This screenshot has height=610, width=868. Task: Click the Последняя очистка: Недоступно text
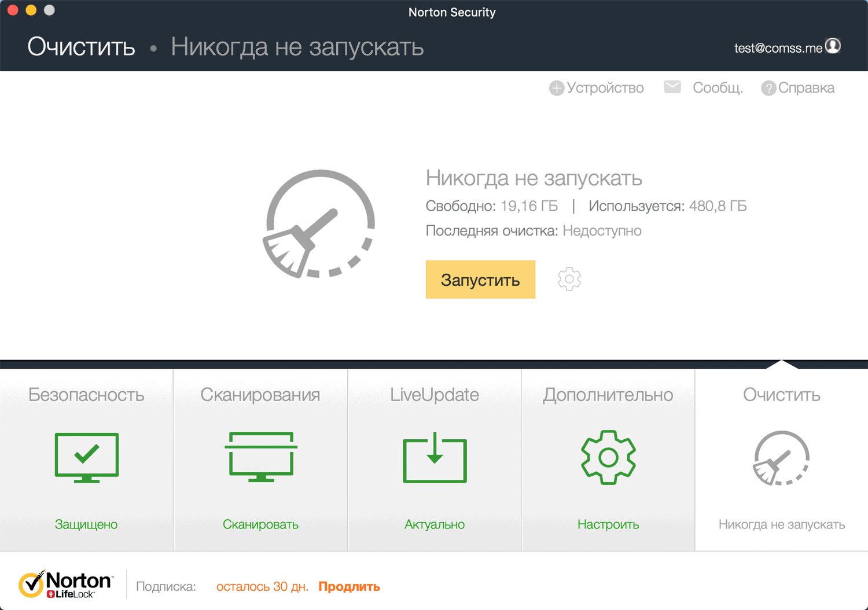(534, 231)
